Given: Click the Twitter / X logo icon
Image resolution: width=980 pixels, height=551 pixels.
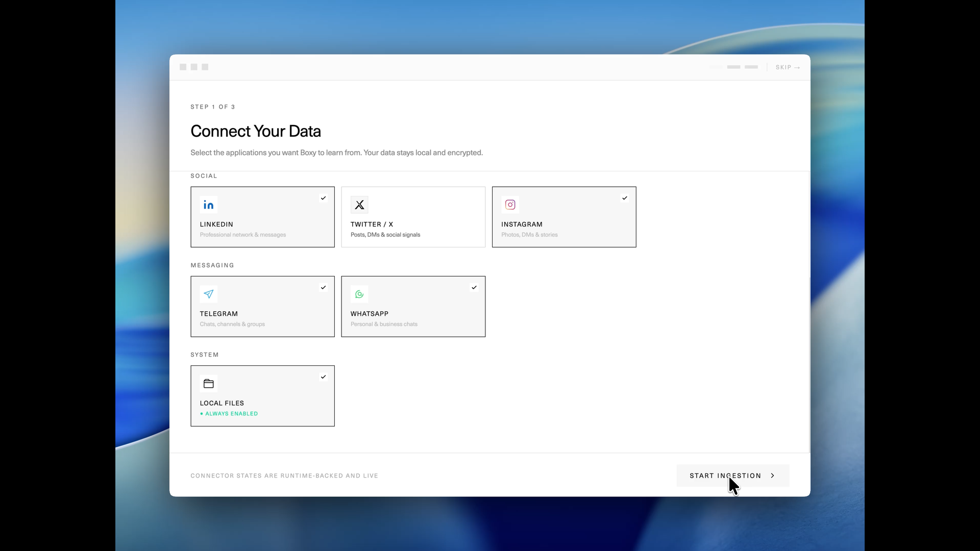Looking at the screenshot, I should [x=359, y=205].
